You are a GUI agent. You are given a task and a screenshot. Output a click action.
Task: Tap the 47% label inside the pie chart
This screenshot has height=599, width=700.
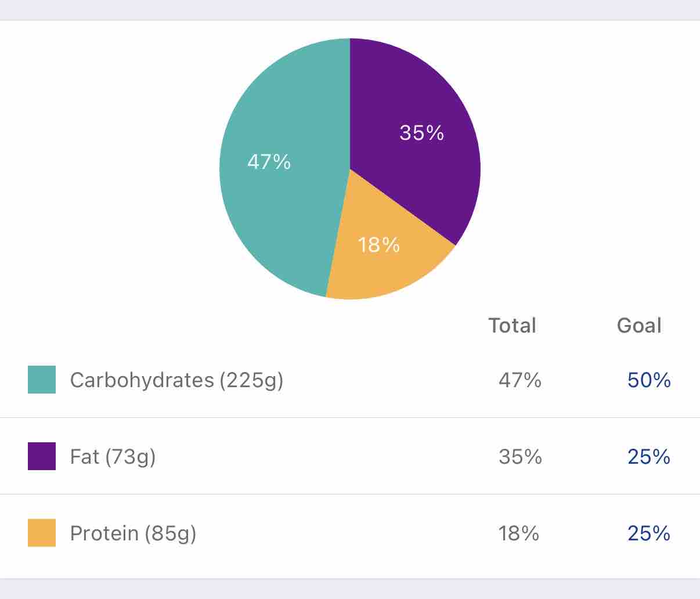[269, 161]
